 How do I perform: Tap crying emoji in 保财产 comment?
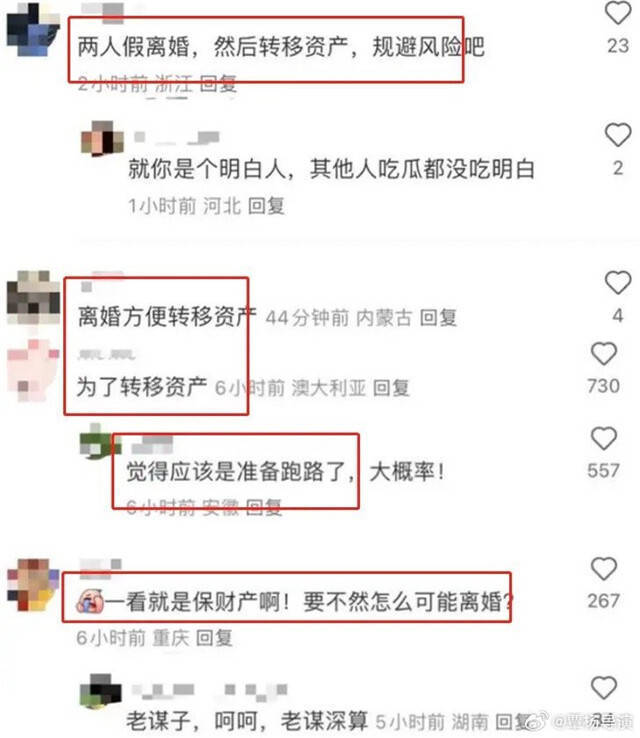[x=90, y=602]
